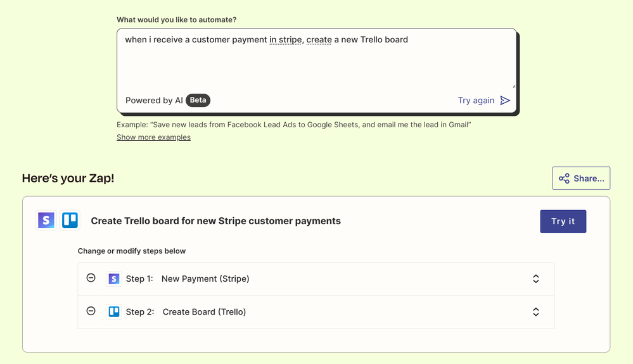The width and height of the screenshot is (633, 364).
Task: Expand the Step 1 New Payment dropdown arrows
Action: [535, 279]
